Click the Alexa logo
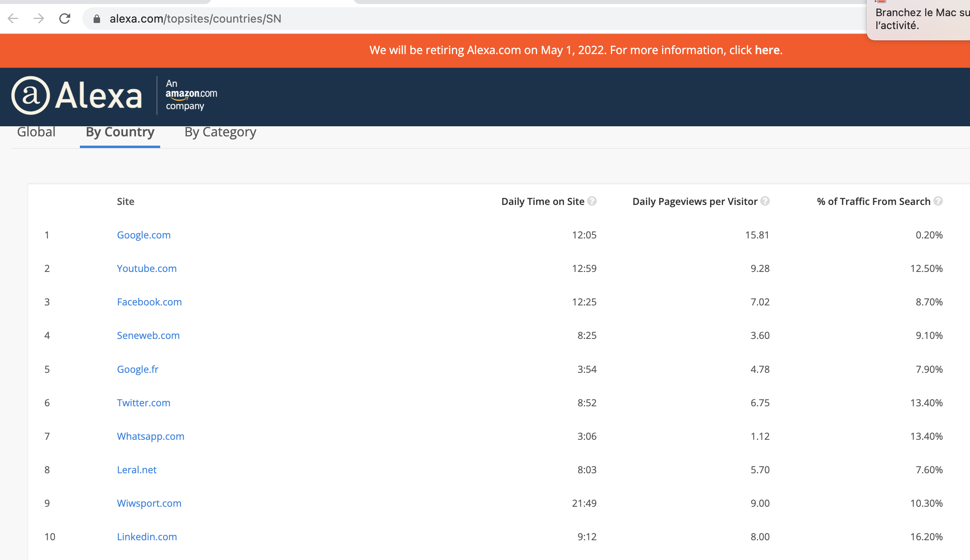 coord(77,96)
